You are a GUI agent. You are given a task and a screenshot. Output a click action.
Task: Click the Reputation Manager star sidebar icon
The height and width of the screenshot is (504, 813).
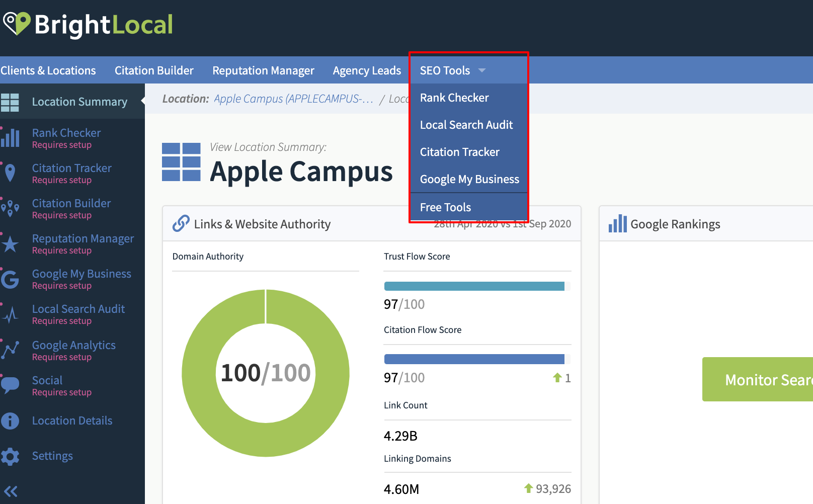(10, 244)
